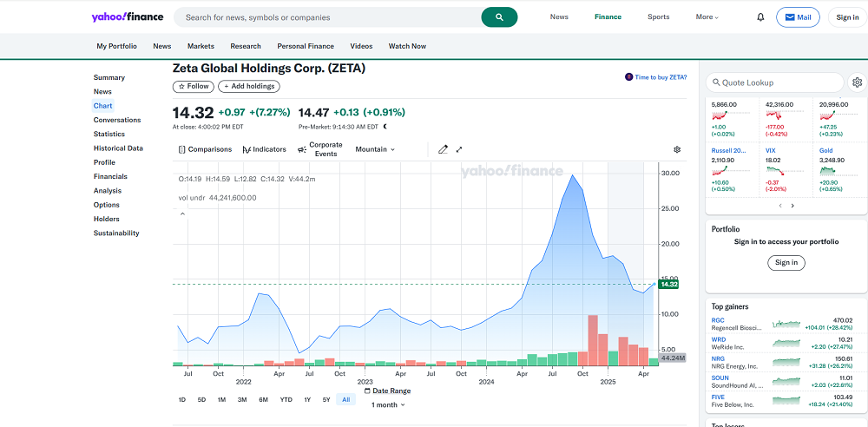Go to the Markets nav tab

(201, 46)
